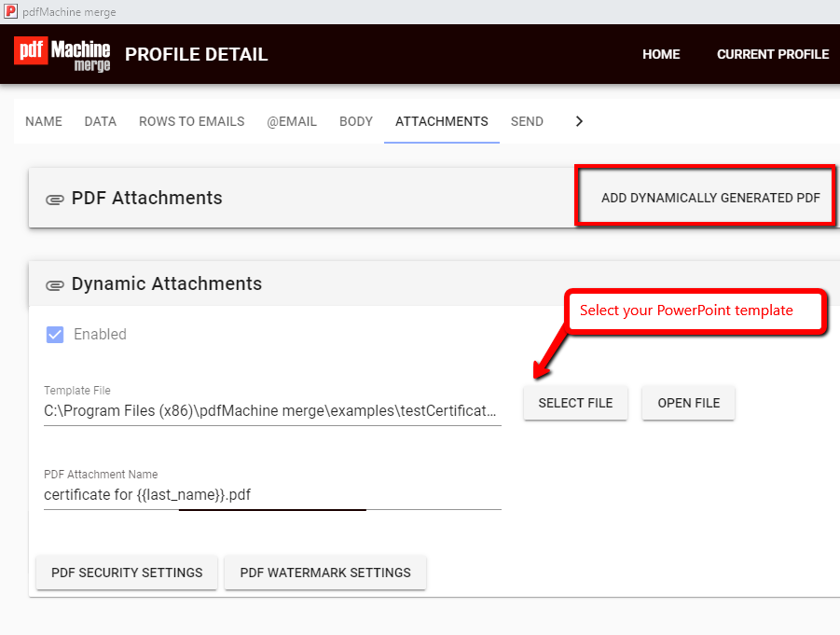This screenshot has height=635, width=840.
Task: Select the ATTACHMENTS tab
Action: click(x=442, y=121)
